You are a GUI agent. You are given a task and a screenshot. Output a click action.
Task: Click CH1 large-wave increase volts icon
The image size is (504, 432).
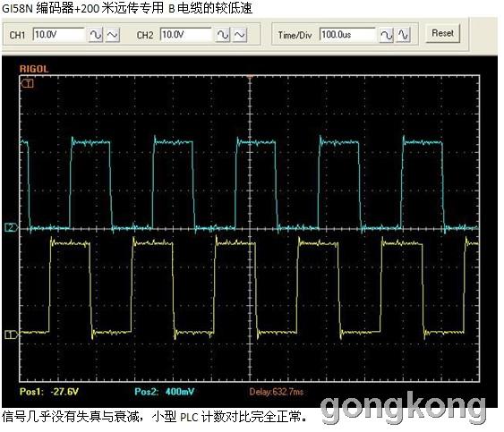[x=96, y=35]
